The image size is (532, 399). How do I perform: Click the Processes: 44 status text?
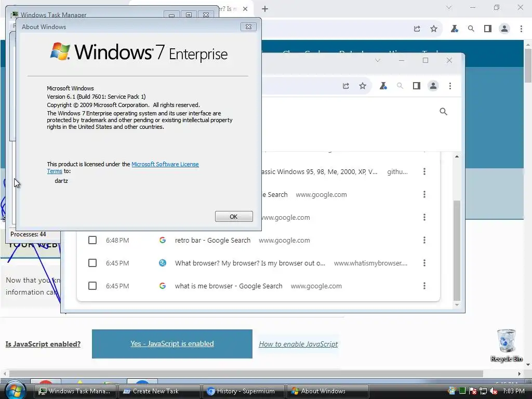tap(28, 234)
